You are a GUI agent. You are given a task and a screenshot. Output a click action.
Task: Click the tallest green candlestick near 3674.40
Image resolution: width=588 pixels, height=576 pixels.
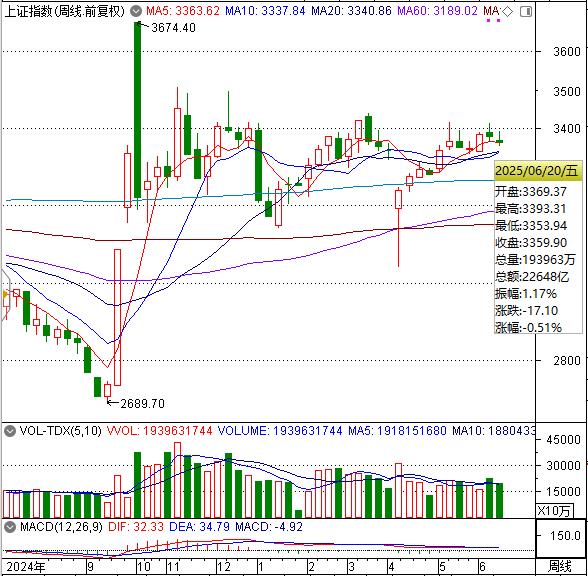click(x=138, y=110)
